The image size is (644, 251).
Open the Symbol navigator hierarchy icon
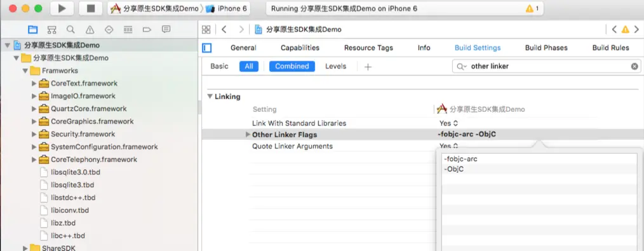51,30
